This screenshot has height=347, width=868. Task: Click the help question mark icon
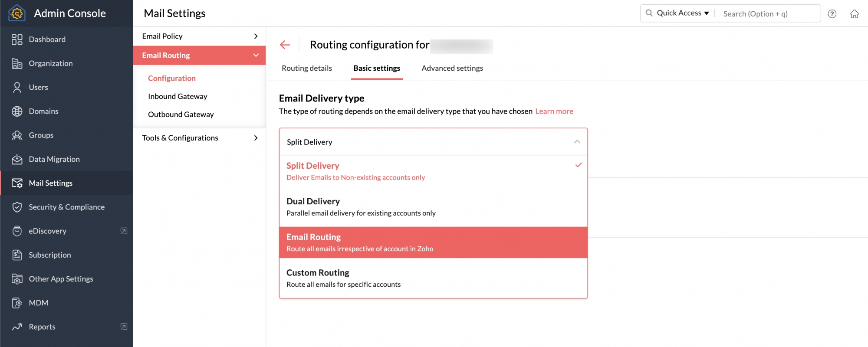pyautogui.click(x=832, y=14)
